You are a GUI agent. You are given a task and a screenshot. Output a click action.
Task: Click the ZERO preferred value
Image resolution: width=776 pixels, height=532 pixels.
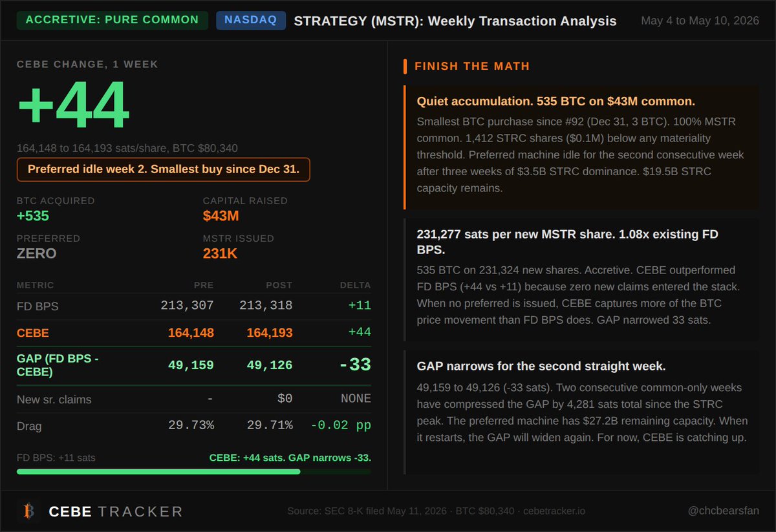37,253
